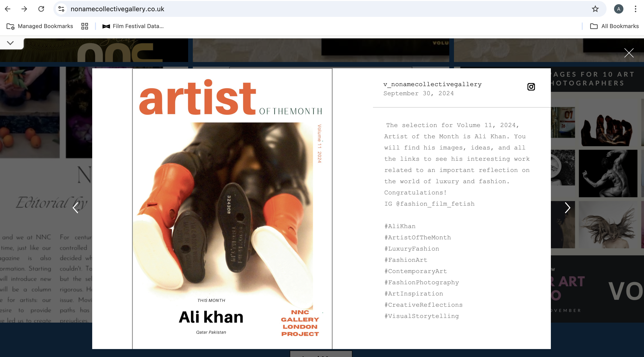Open the profile avatar button

(618, 9)
